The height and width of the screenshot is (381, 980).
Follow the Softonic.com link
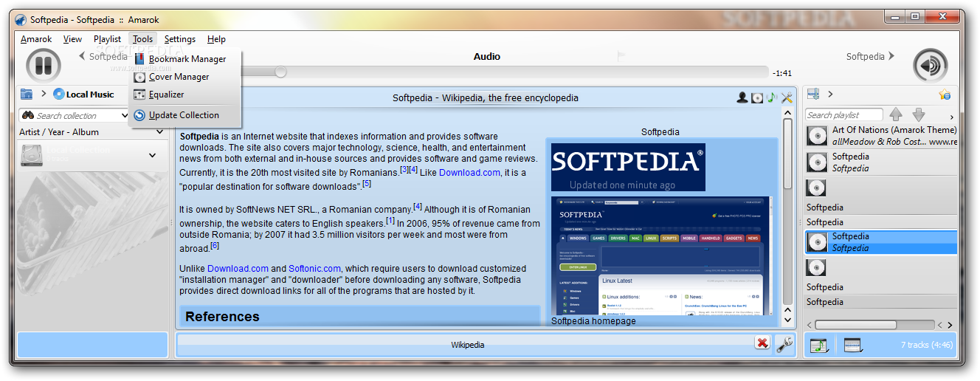click(314, 269)
